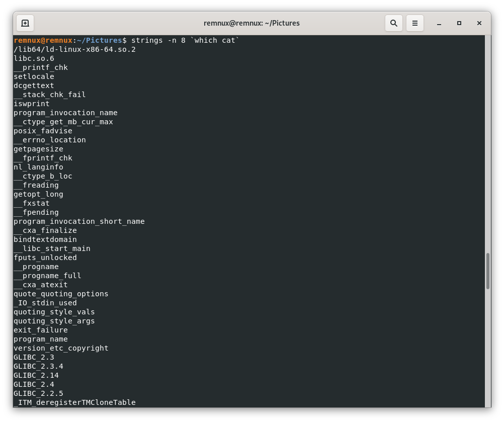504x422 pixels.
Task: Click the line __ctype_get_mb_cur_max
Action: coord(63,122)
